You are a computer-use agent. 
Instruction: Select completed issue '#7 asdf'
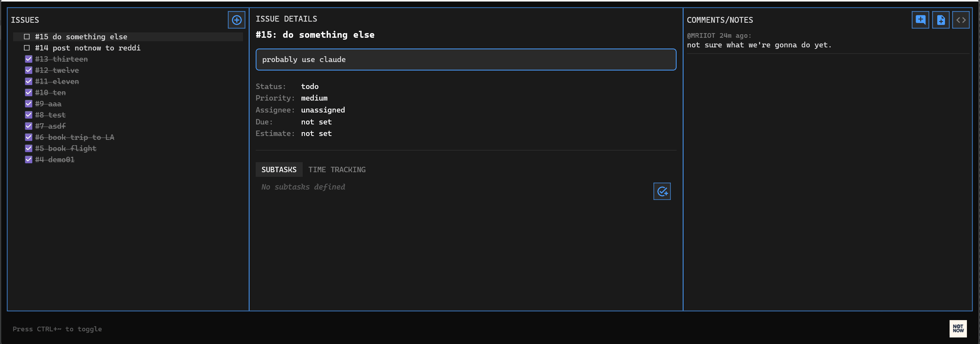[50, 126]
